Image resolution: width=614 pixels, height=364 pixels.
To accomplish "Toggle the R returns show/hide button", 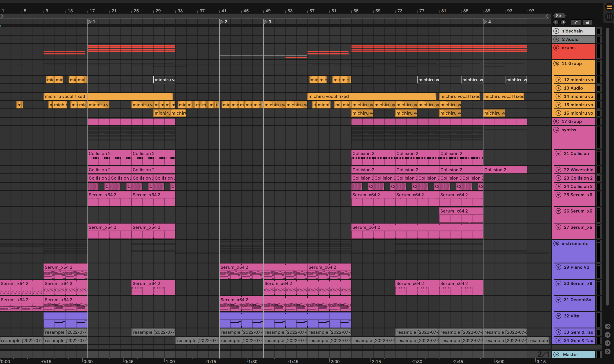I will [607, 335].
